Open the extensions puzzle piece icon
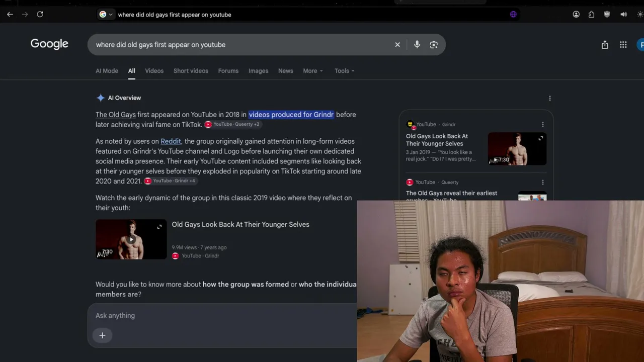This screenshot has height=362, width=644. click(x=591, y=15)
